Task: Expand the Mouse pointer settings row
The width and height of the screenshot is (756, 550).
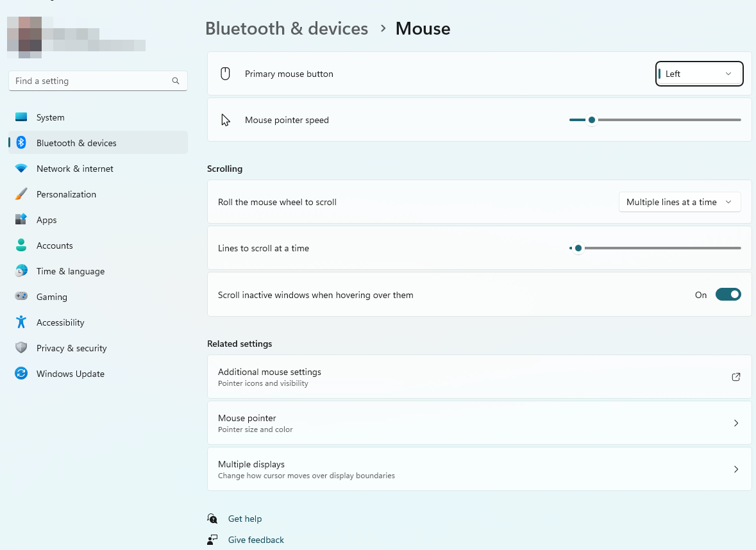Action: [735, 423]
